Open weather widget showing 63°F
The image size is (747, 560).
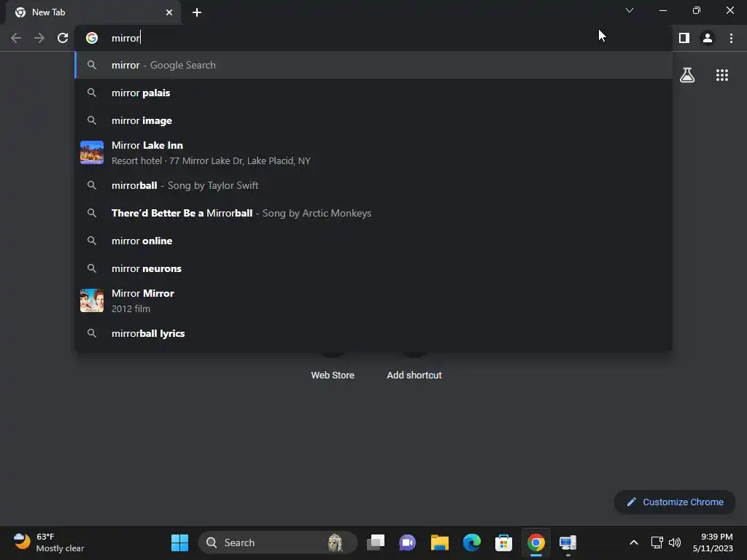click(49, 542)
